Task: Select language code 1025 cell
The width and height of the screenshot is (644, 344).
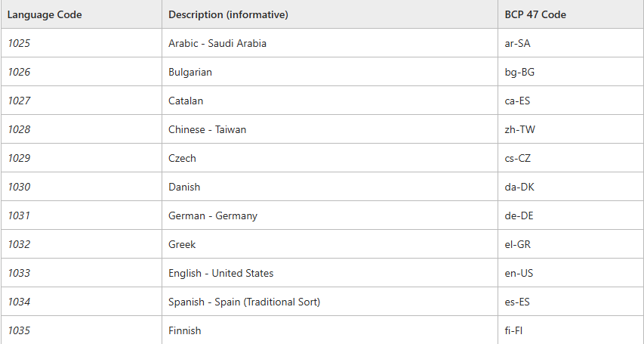Action: click(x=20, y=43)
